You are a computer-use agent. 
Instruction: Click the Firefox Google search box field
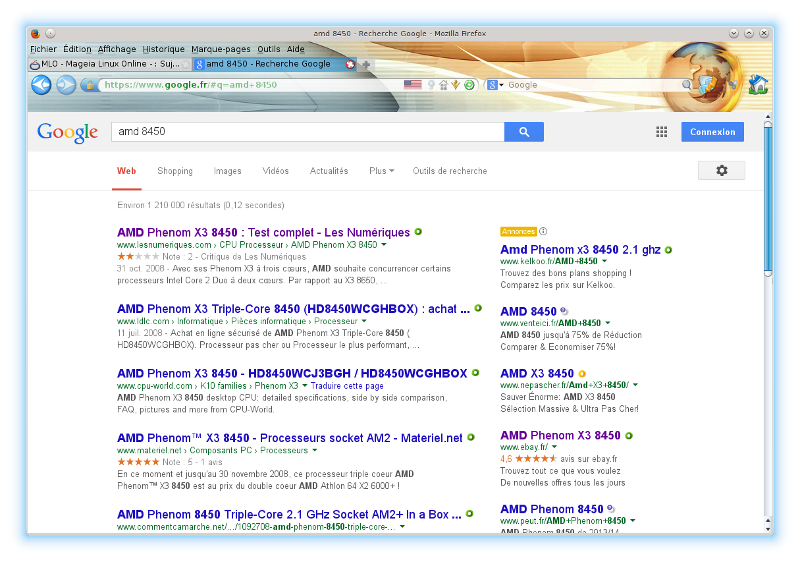[594, 85]
